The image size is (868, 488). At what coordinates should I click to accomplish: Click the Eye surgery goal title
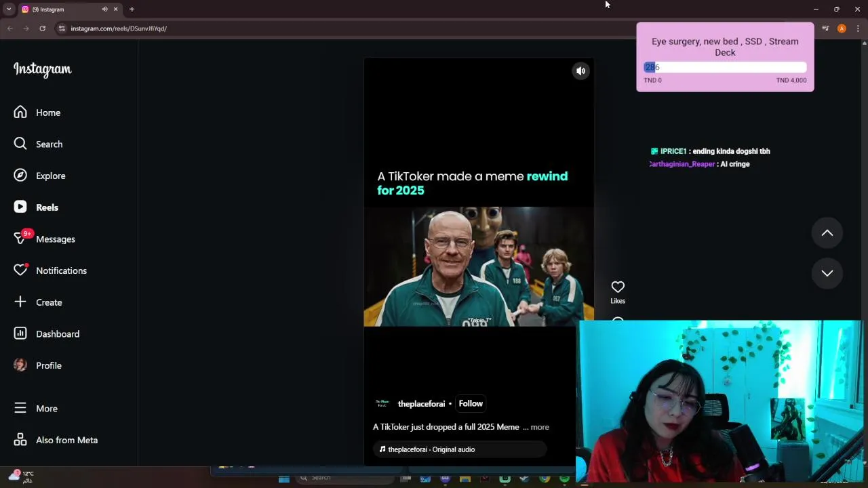[x=725, y=47]
